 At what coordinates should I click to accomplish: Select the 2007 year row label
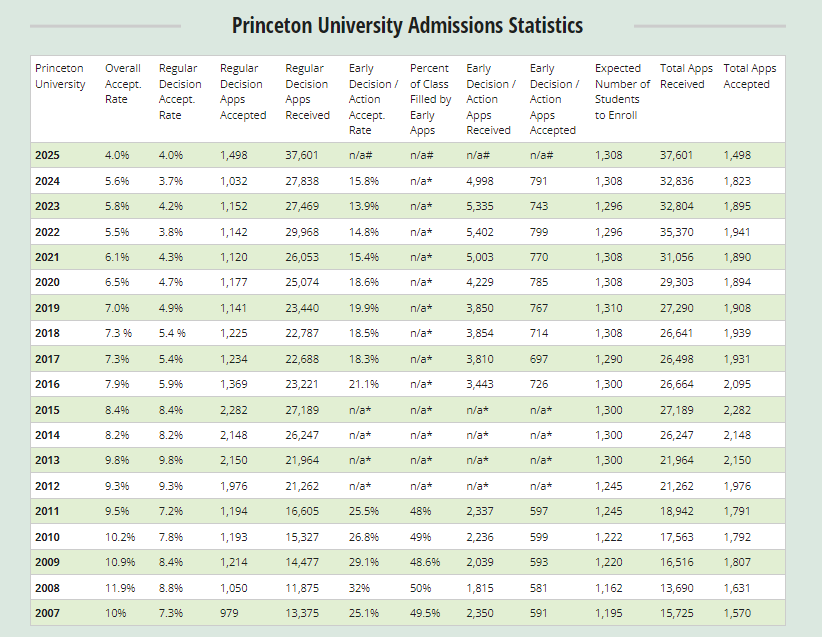[47, 613]
